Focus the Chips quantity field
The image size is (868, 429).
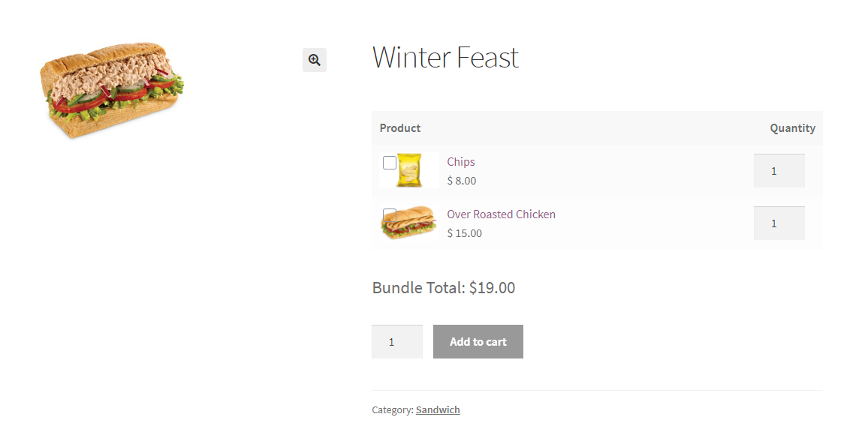click(x=779, y=171)
